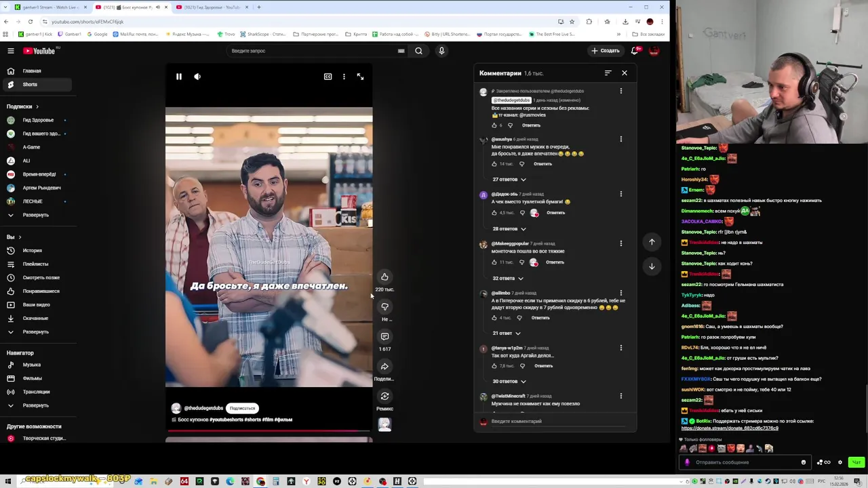Open Shorts in the sidebar
Image resolution: width=868 pixels, height=488 pixels.
point(37,84)
